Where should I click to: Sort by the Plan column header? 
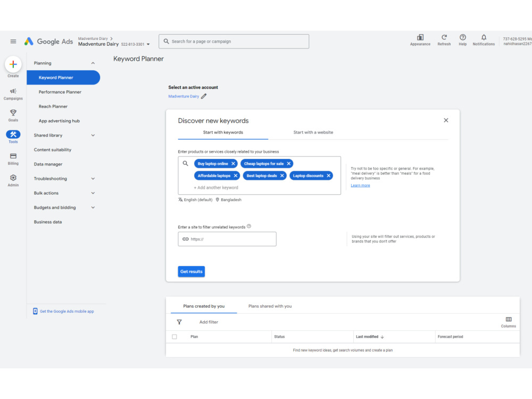(194, 337)
